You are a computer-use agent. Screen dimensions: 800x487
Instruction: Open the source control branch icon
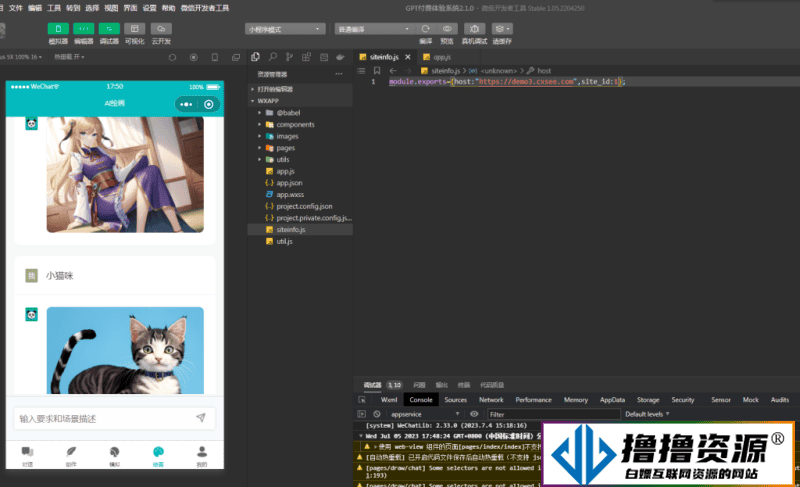click(289, 57)
